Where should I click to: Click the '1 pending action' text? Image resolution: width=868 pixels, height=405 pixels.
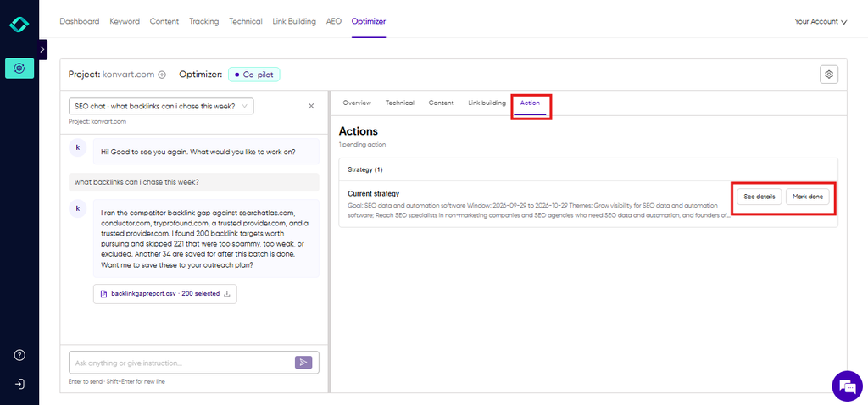[x=362, y=145]
